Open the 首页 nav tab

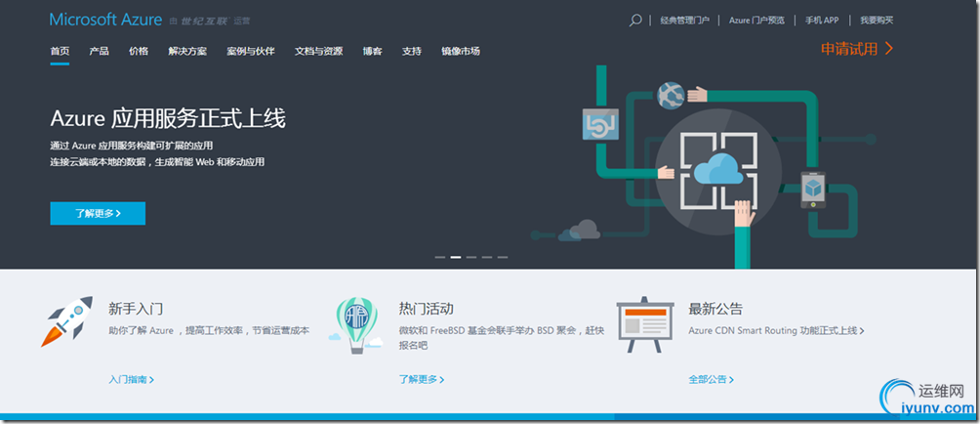tap(60, 51)
